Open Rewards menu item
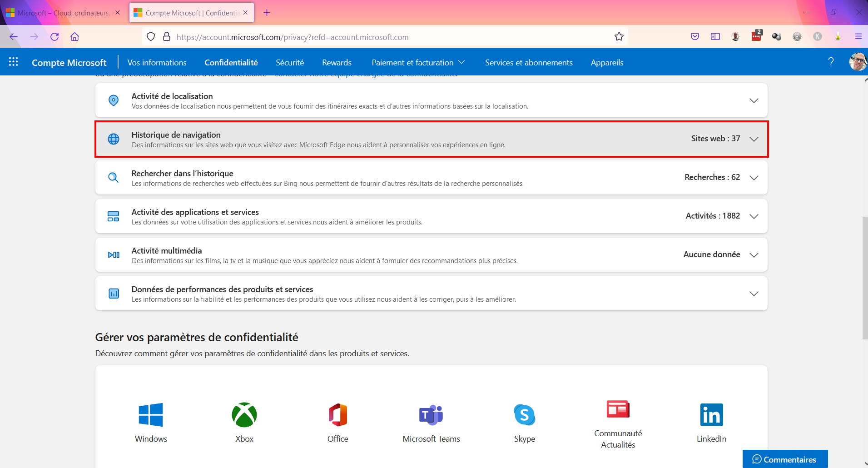 (x=337, y=63)
